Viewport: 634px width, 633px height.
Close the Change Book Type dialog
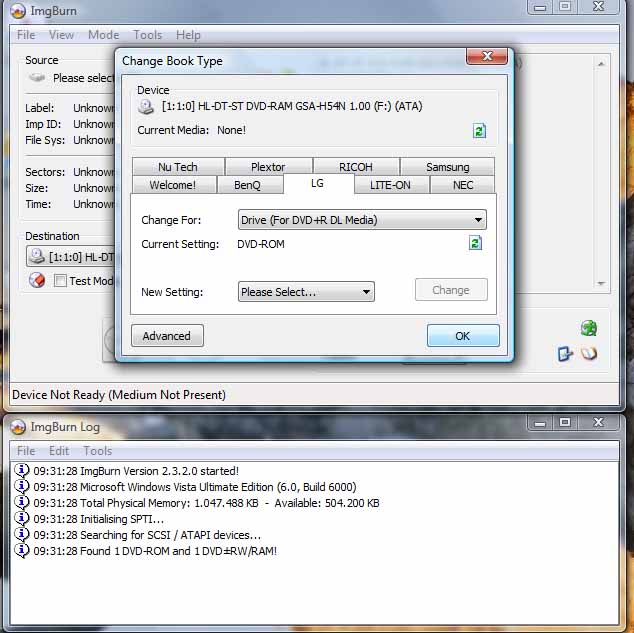pyautogui.click(x=487, y=56)
